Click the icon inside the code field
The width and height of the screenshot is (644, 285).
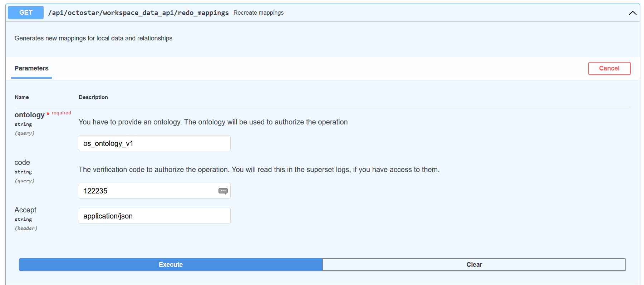pos(223,191)
